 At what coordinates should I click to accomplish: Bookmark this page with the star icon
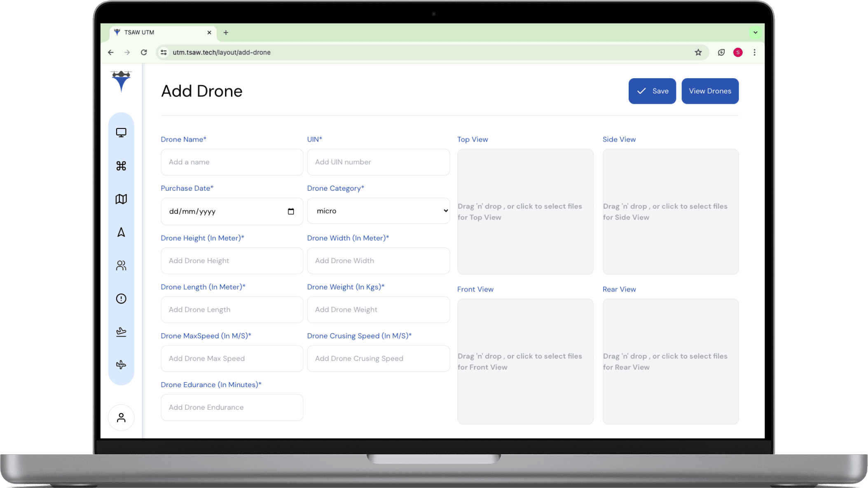(x=698, y=52)
